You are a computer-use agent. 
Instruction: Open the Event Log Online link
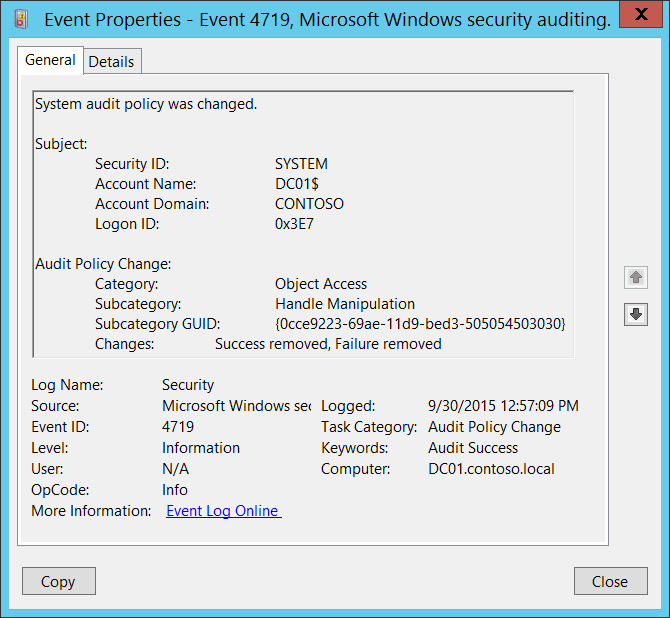pyautogui.click(x=224, y=511)
